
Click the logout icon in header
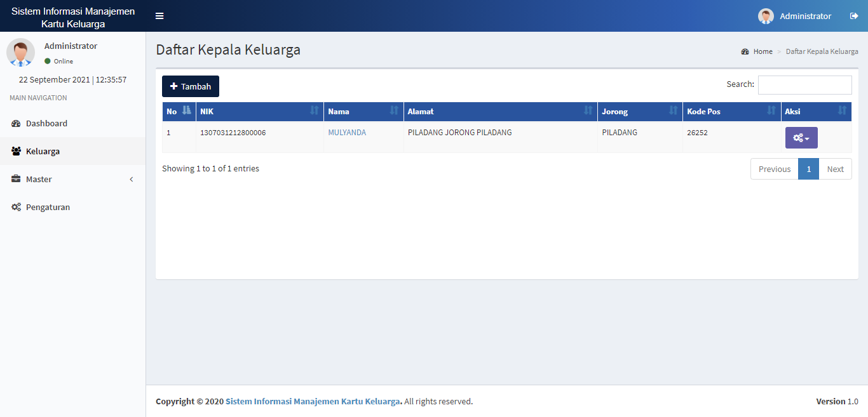(854, 16)
